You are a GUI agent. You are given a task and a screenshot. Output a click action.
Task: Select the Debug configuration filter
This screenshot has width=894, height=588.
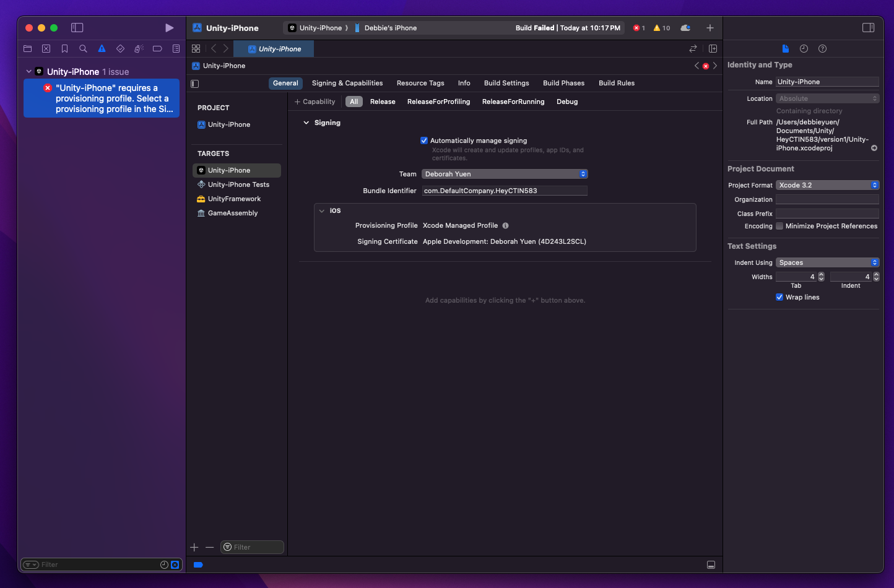tap(567, 102)
